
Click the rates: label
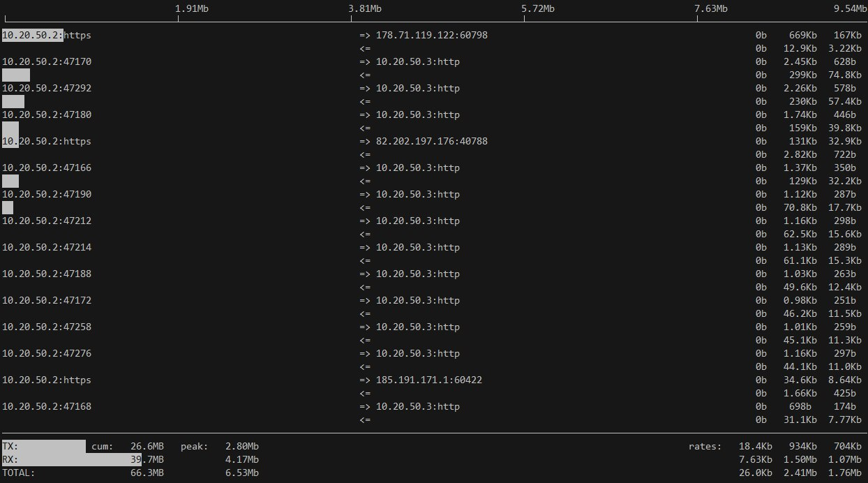pos(705,446)
